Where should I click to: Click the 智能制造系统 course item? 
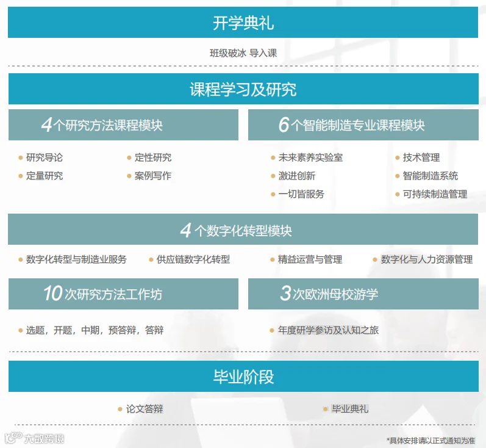(431, 176)
